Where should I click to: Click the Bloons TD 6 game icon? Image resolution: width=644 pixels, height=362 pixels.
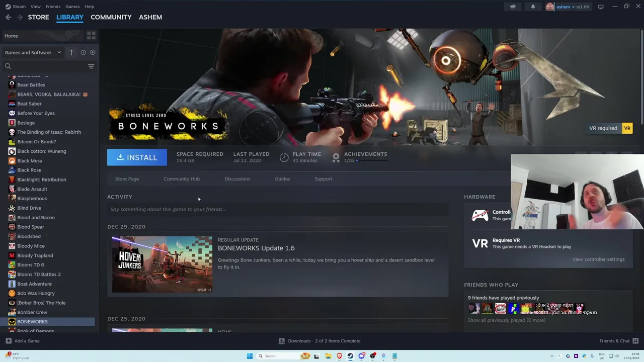(12, 264)
